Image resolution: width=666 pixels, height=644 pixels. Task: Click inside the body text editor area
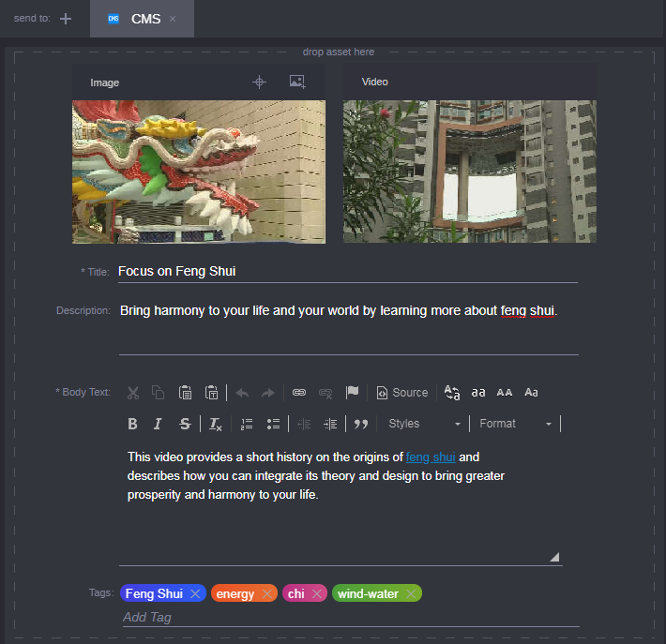(x=341, y=503)
